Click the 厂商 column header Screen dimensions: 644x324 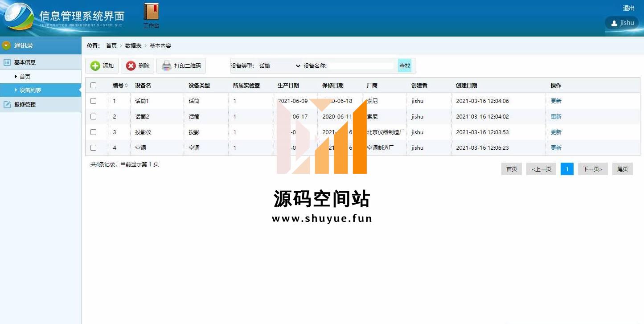click(372, 86)
